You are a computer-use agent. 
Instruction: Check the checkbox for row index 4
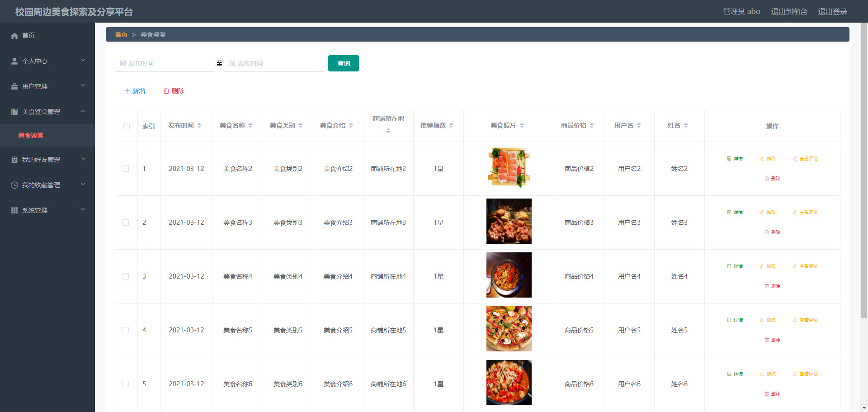coord(126,330)
